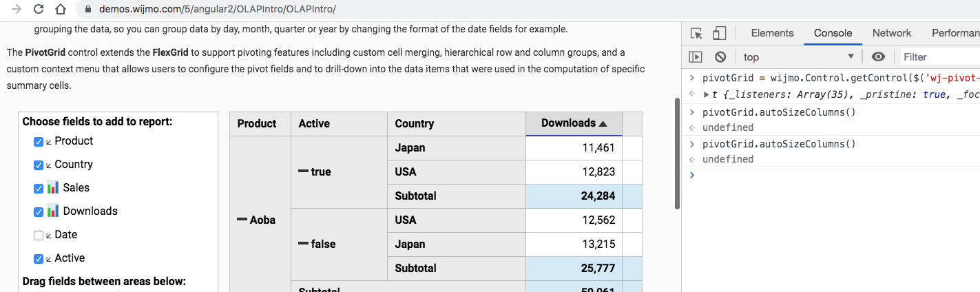The width and height of the screenshot is (980, 292).
Task: Click Downloads column sort arrow
Action: [603, 124]
